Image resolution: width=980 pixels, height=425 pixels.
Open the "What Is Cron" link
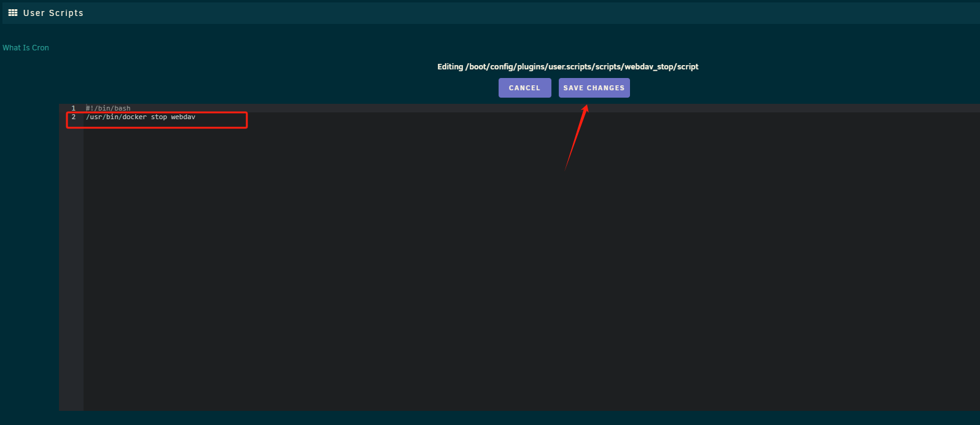tap(26, 48)
